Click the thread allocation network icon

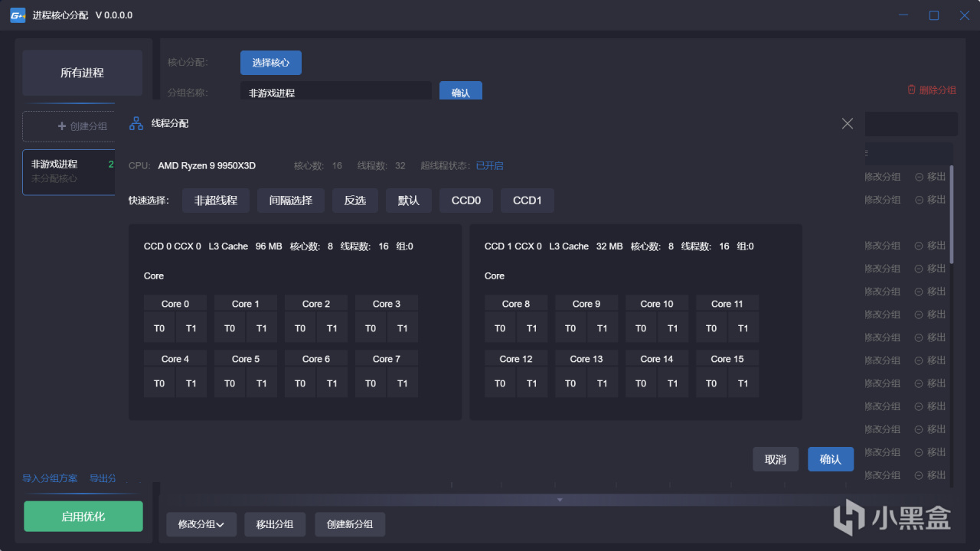(136, 123)
